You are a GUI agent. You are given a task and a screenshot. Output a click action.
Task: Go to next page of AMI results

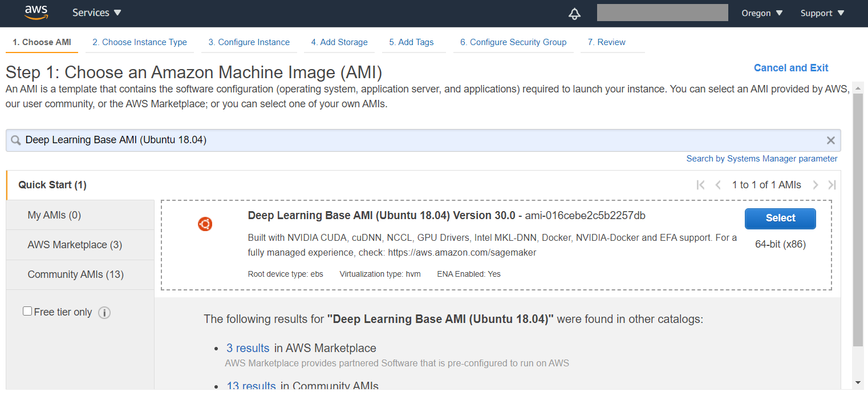[816, 185]
